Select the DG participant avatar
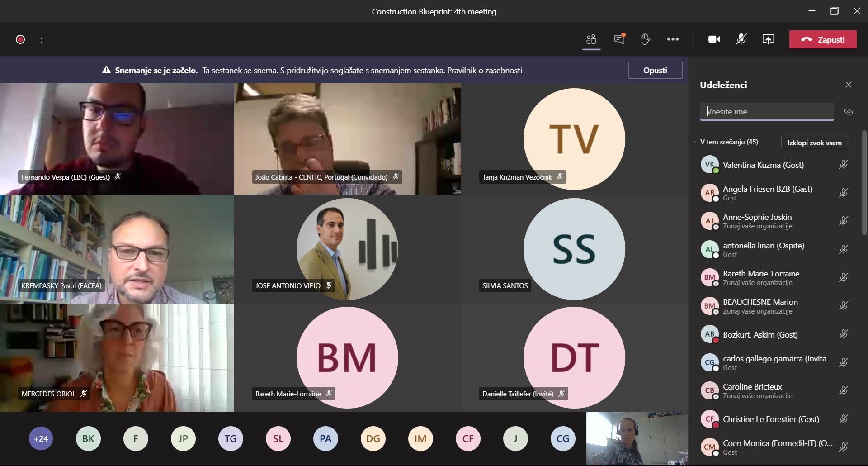 pyautogui.click(x=373, y=438)
